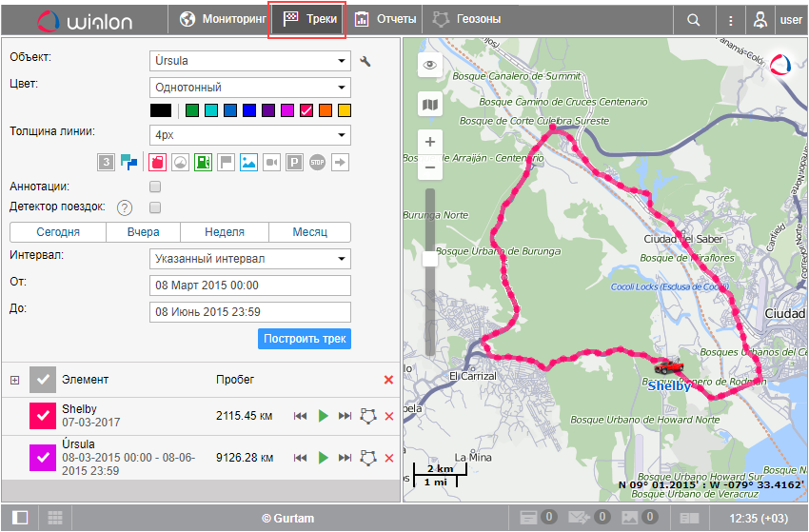809x532 pixels.
Task: Jump to end of Shelby track
Action: tap(345, 416)
